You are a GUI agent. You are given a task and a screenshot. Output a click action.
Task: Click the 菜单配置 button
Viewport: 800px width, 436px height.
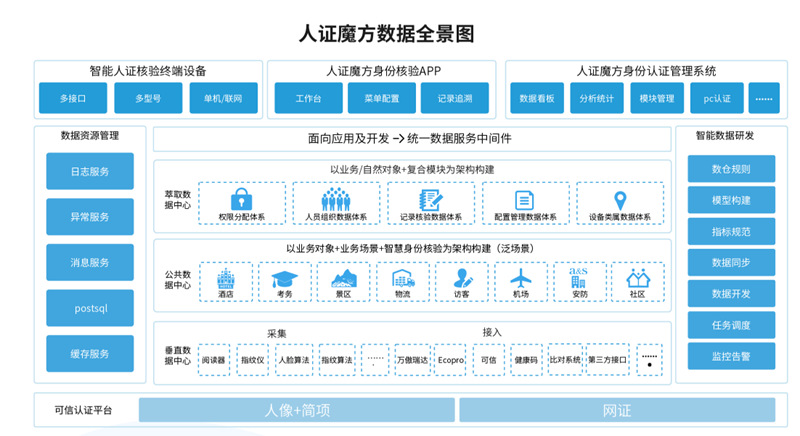(381, 98)
